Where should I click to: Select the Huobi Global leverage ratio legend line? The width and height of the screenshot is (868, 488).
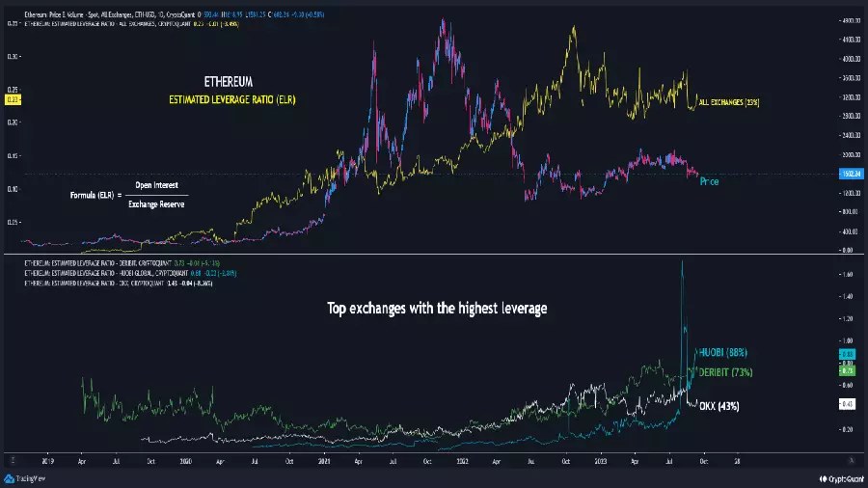click(x=130, y=273)
